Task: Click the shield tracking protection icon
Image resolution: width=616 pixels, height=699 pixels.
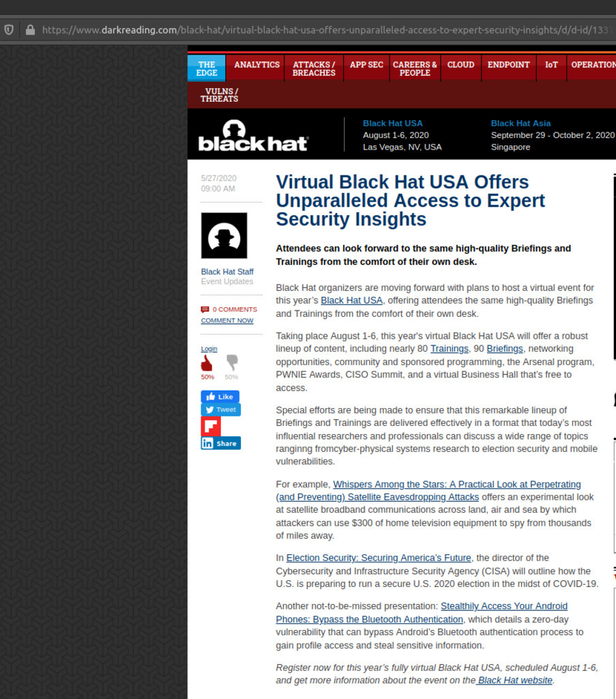Action: [x=9, y=29]
